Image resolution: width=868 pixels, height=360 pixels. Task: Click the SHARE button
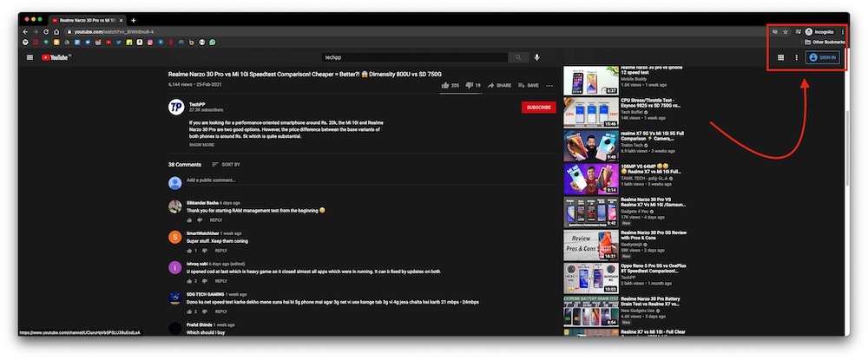(499, 86)
